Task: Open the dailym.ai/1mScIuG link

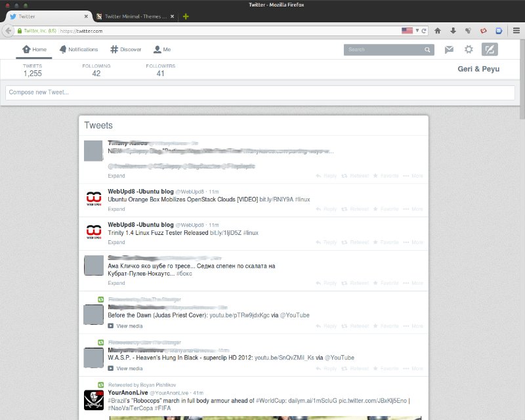Action: [x=312, y=400]
